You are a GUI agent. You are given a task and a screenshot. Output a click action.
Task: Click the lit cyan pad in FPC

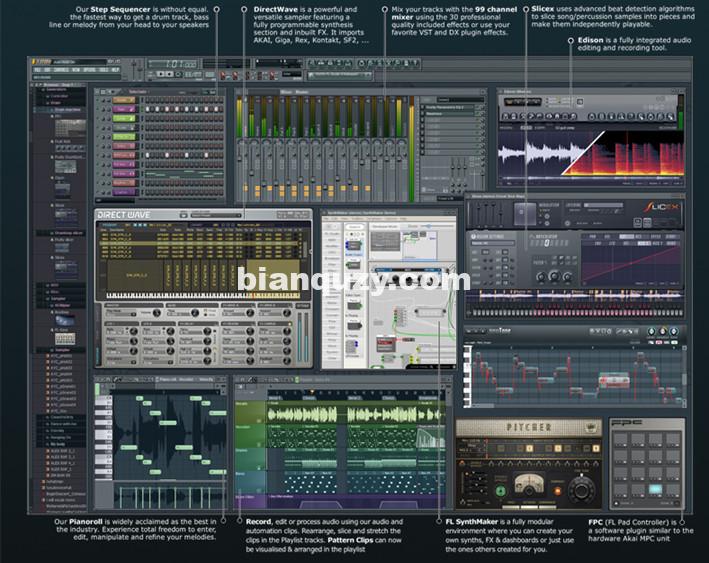pos(655,489)
